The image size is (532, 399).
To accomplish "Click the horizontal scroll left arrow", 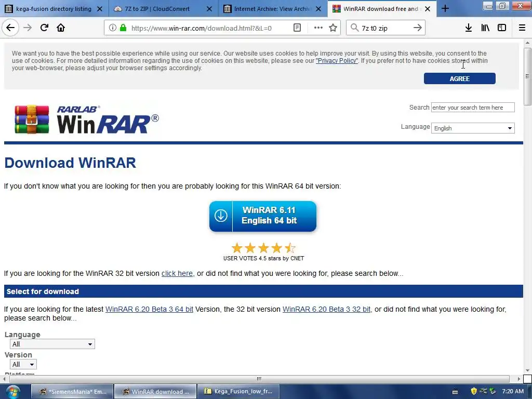I will [x=4, y=379].
